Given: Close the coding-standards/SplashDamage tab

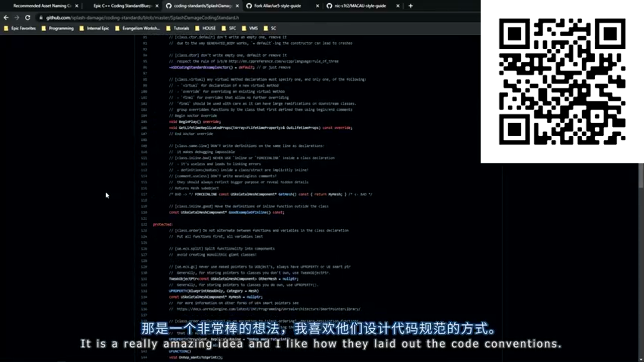Looking at the screenshot, I should (x=237, y=6).
